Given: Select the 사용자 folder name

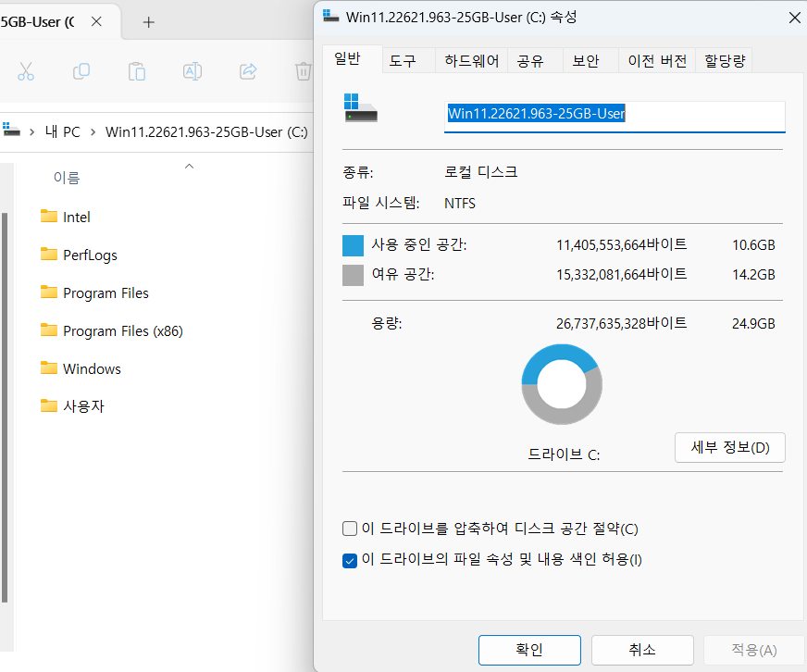Looking at the screenshot, I should (84, 406).
